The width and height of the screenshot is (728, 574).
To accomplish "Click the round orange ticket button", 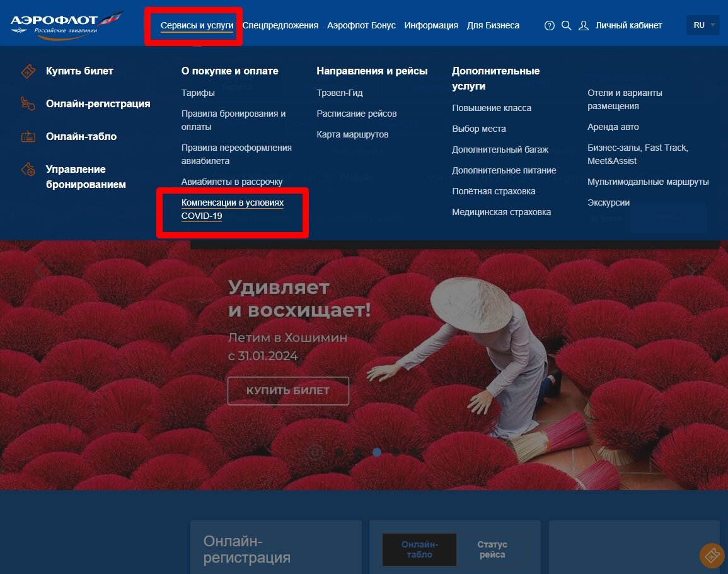I will pos(712,556).
